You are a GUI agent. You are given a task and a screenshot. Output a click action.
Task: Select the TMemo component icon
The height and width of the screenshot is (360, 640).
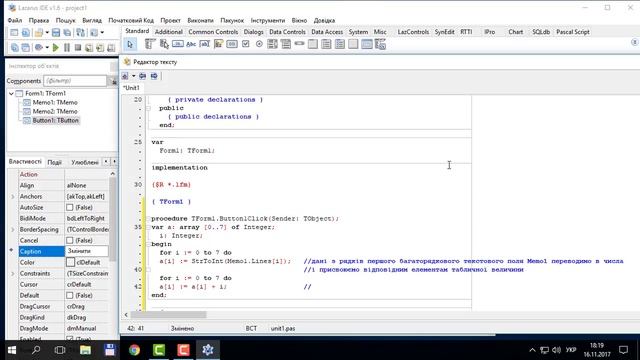click(218, 44)
